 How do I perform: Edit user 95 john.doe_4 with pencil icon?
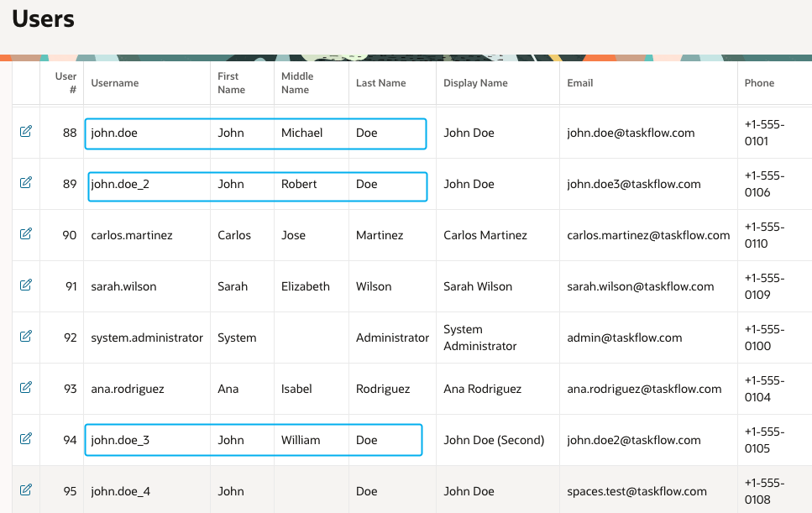coord(25,490)
